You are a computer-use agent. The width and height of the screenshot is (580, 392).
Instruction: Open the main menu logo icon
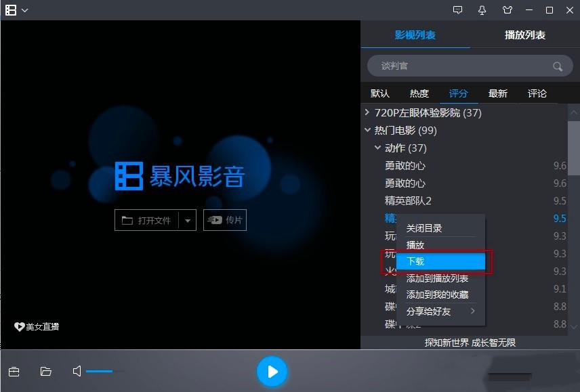click(11, 10)
